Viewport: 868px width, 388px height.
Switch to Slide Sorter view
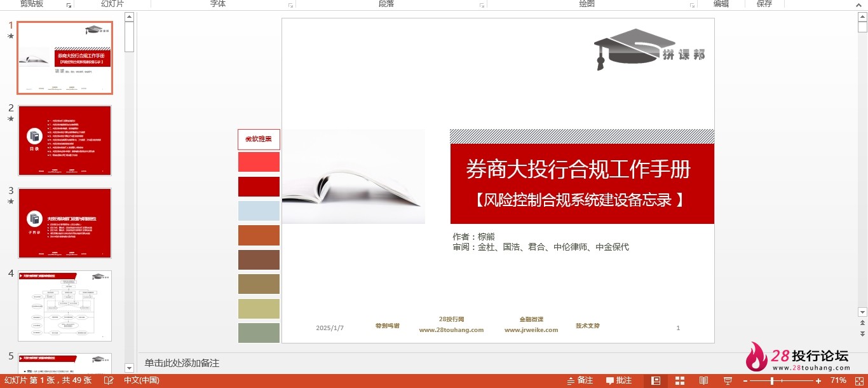pyautogui.click(x=679, y=380)
